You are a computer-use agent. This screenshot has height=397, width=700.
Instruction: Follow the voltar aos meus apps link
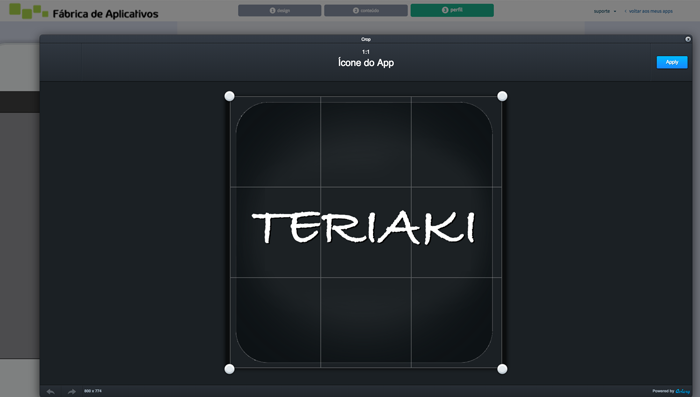pos(649,11)
